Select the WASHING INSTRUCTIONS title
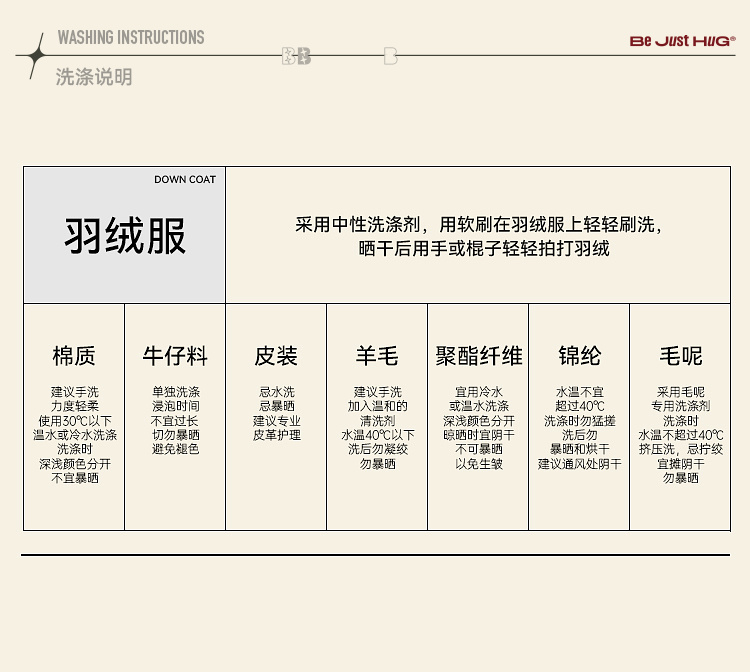This screenshot has width=750, height=672. [x=130, y=38]
